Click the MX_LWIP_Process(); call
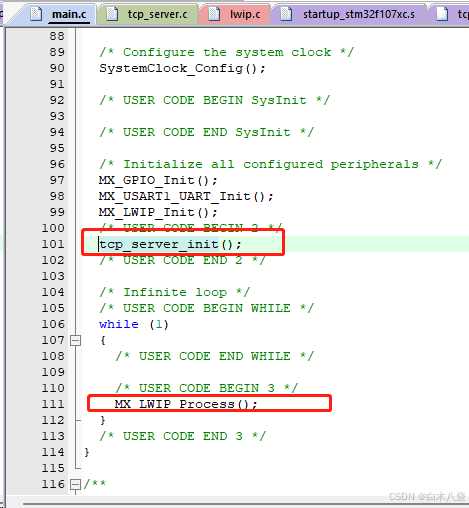The image size is (469, 508). click(186, 404)
